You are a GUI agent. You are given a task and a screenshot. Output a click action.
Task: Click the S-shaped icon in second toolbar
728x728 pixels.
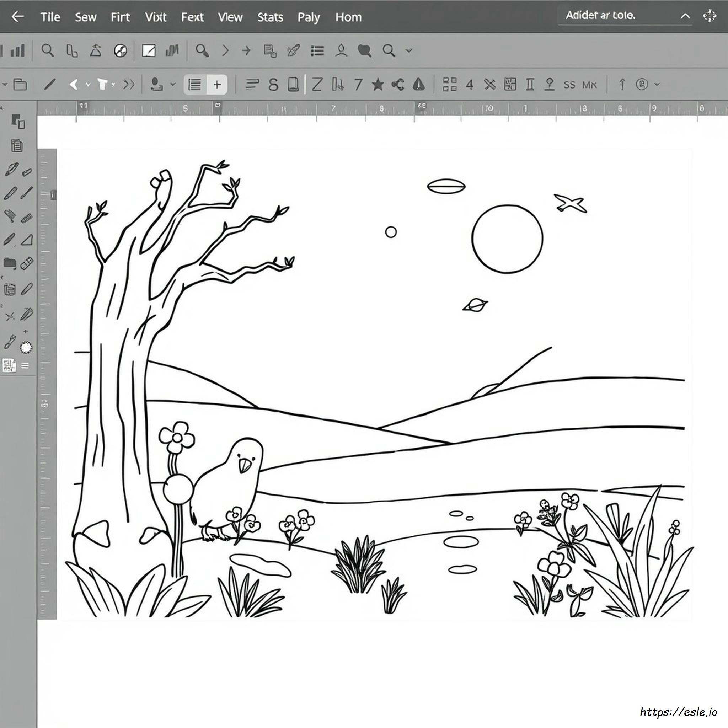(x=274, y=84)
